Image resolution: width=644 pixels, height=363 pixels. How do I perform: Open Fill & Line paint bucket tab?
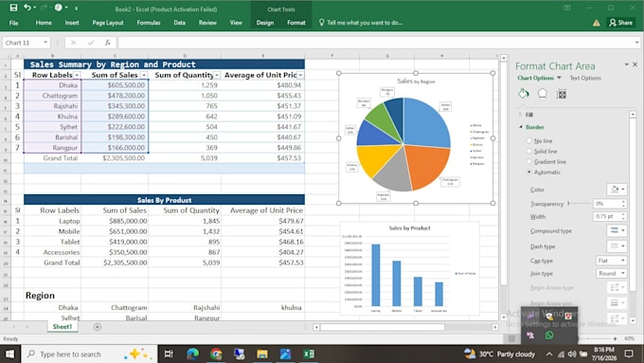[523, 94]
